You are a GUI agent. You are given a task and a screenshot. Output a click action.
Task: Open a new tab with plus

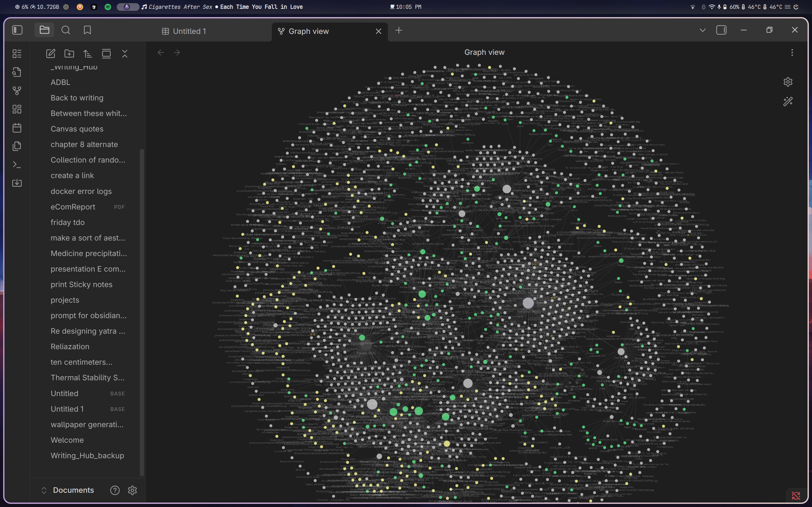399,30
